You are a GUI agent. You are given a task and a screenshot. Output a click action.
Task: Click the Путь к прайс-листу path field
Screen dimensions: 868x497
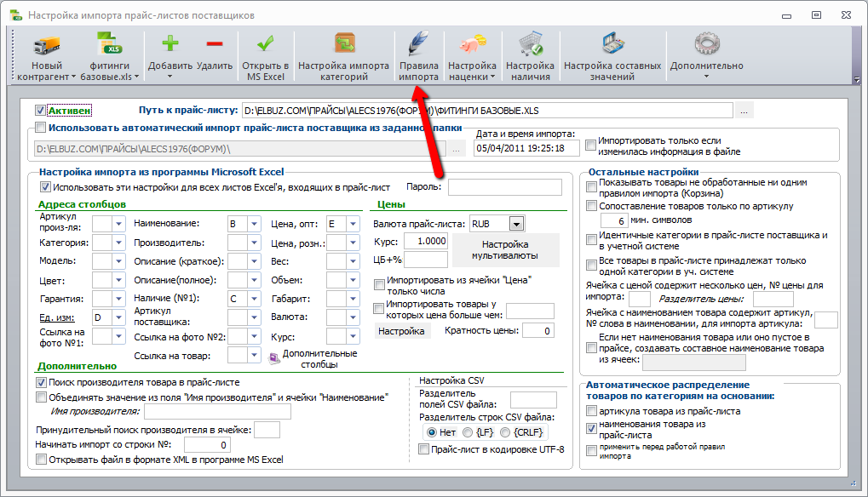pyautogui.click(x=487, y=111)
